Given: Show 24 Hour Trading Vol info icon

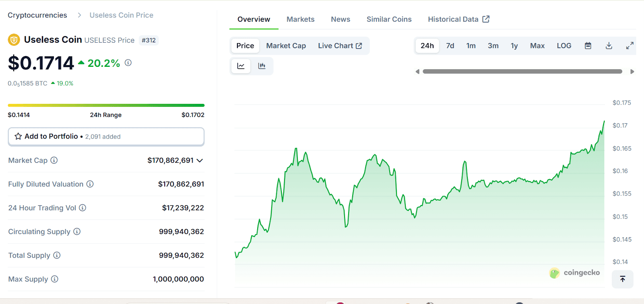Looking at the screenshot, I should tap(83, 208).
